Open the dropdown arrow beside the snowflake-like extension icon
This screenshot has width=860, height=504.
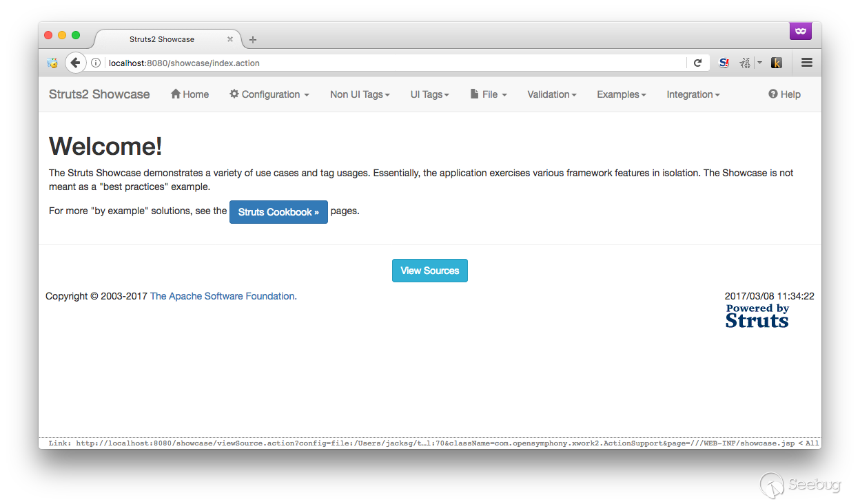coord(759,63)
